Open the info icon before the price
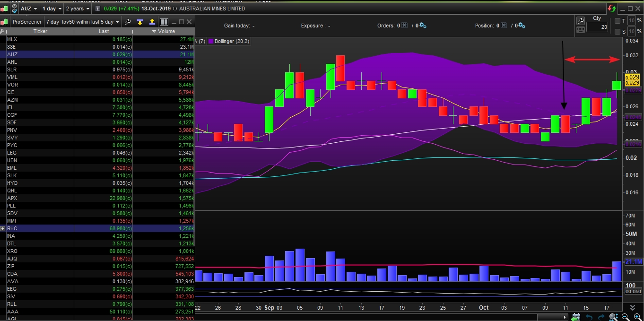This screenshot has height=321, width=644. click(x=97, y=9)
